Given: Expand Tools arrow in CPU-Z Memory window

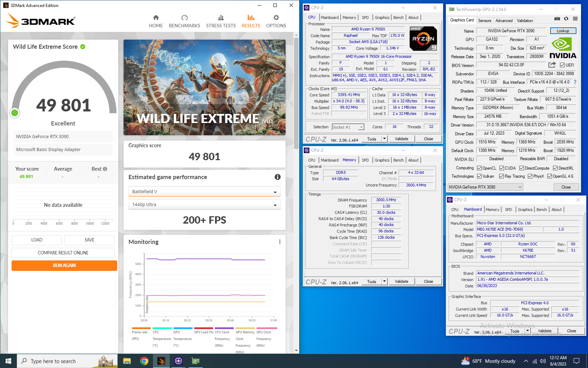Looking at the screenshot, I should tap(384, 281).
